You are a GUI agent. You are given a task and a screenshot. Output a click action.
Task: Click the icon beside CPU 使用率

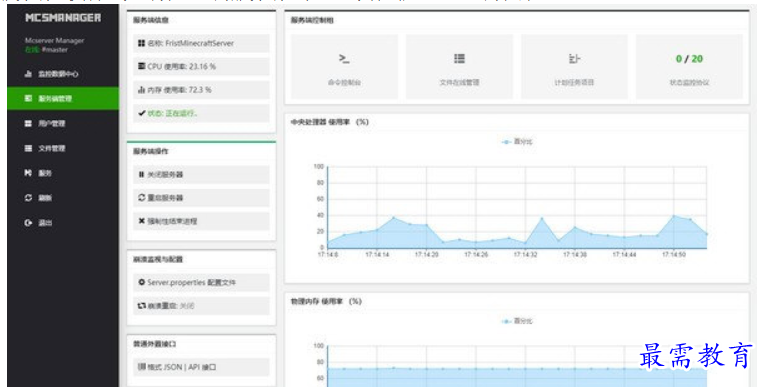[141, 66]
